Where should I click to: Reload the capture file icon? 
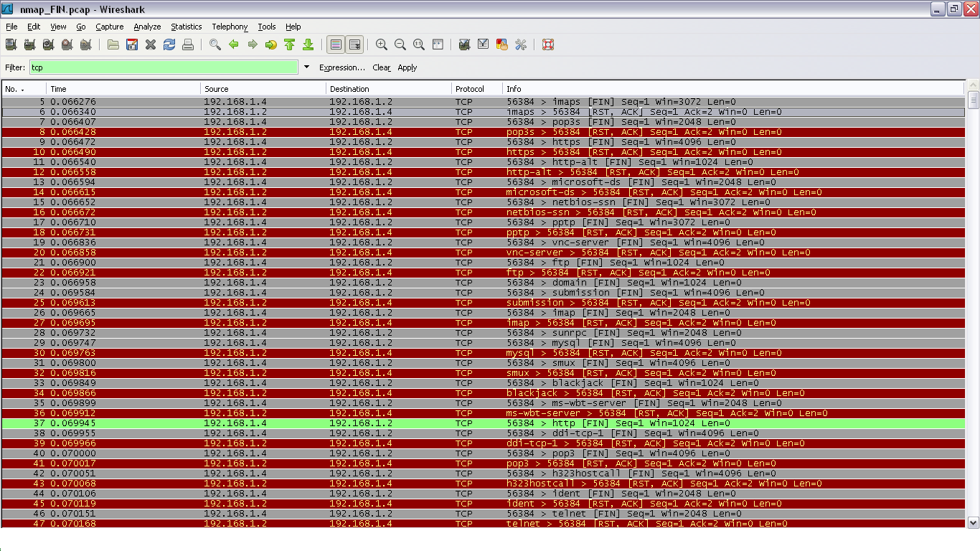[169, 44]
